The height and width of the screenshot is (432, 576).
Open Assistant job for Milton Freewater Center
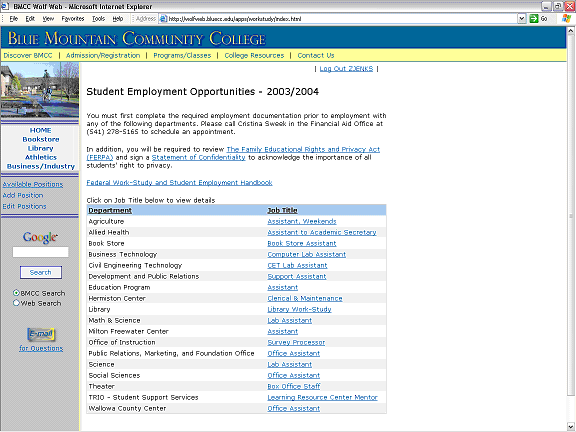point(282,332)
